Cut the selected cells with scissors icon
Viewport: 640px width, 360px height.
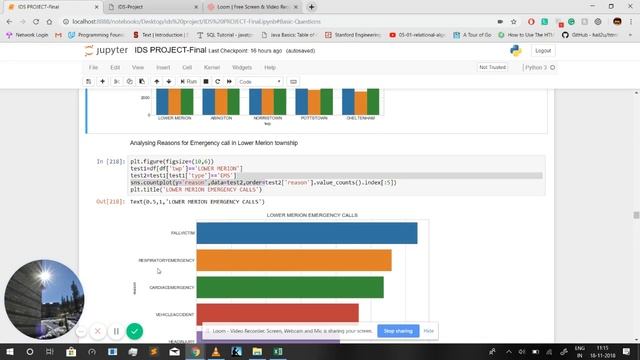pos(117,82)
